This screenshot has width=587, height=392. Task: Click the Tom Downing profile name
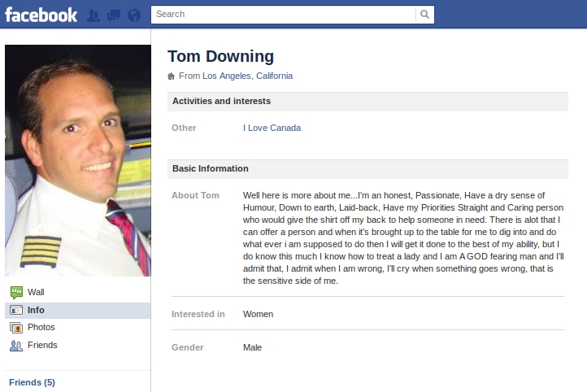[x=221, y=57]
